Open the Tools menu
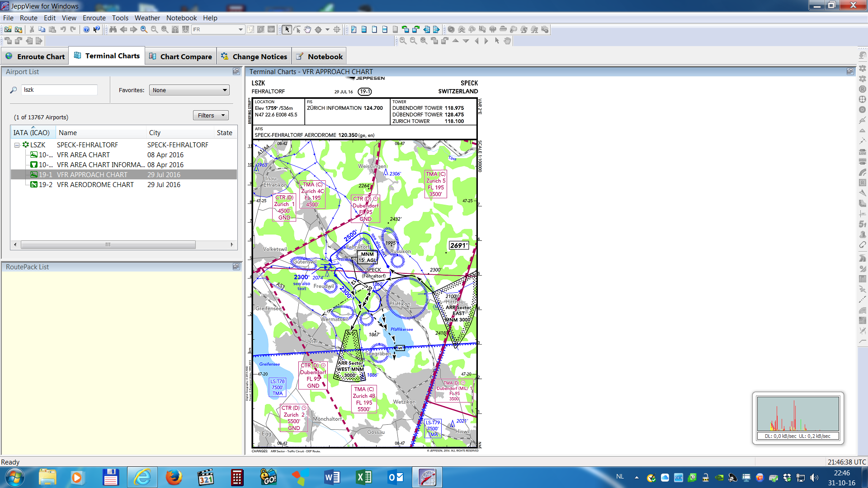868x488 pixels. pos(120,18)
